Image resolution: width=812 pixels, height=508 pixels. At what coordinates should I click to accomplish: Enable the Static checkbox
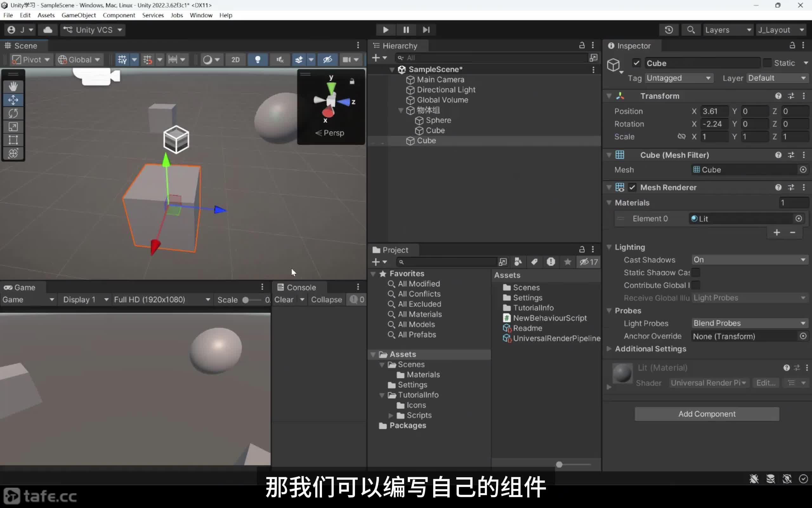pos(767,63)
